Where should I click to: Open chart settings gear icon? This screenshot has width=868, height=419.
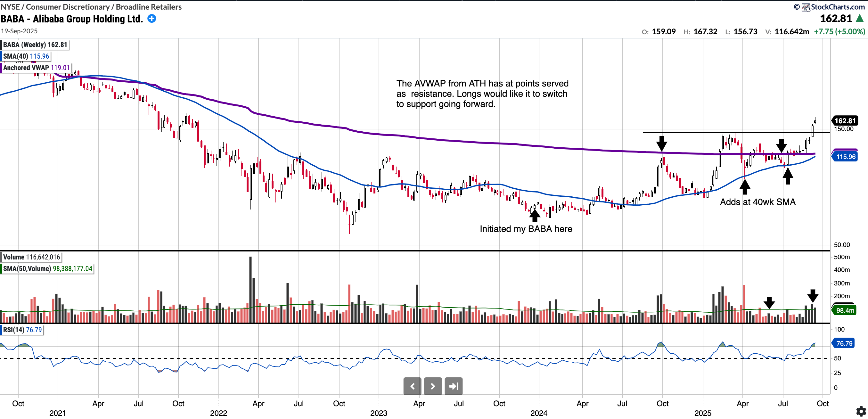click(861, 411)
